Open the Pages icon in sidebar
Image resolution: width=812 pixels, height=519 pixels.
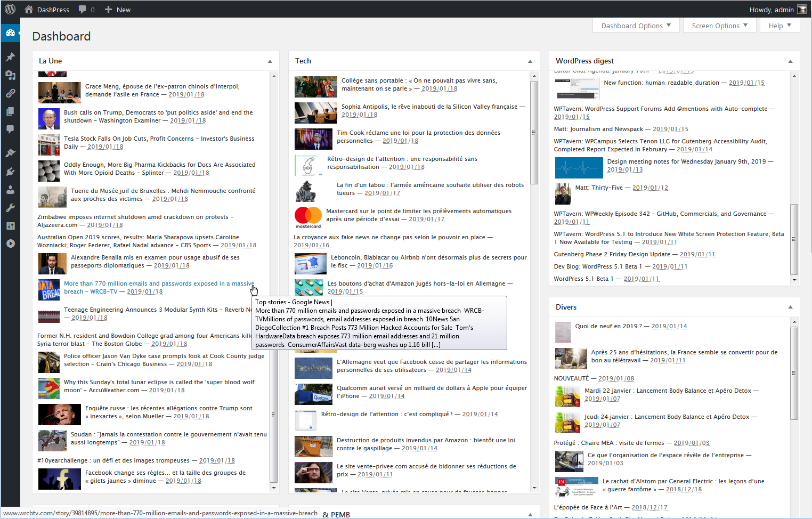(10, 111)
